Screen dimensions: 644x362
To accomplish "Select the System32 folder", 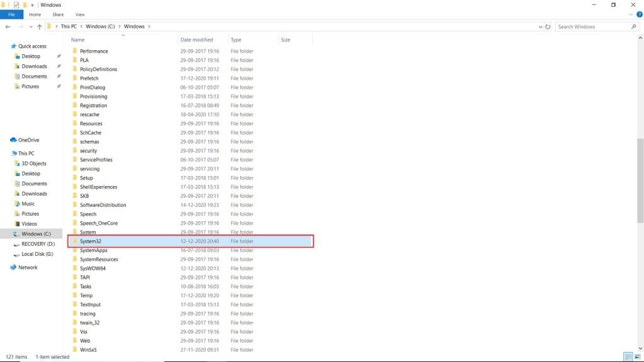I will (190, 241).
